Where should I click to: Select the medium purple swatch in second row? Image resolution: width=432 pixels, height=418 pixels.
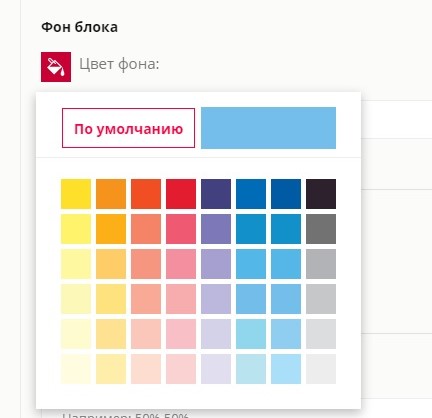point(216,229)
